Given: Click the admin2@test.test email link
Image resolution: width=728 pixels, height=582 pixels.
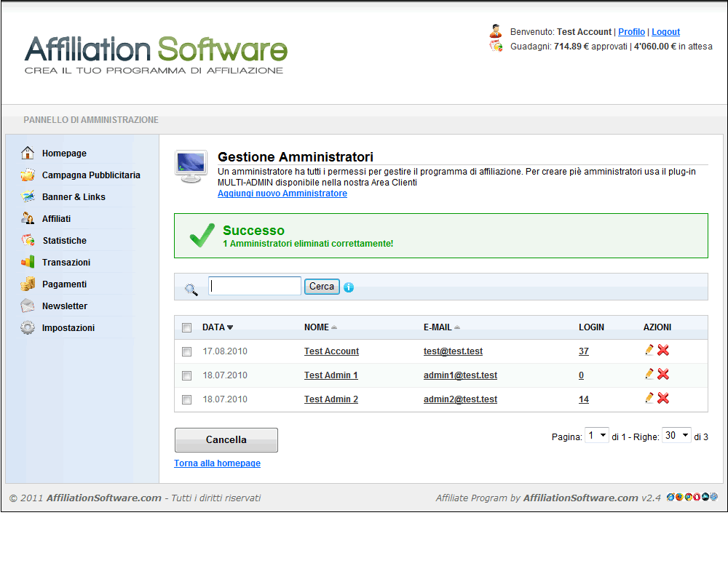Looking at the screenshot, I should tap(460, 399).
